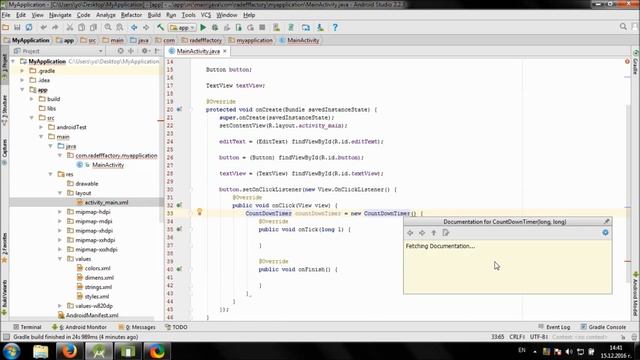Open the VCS menu
This screenshot has height=360, width=640.
click(x=206, y=15)
